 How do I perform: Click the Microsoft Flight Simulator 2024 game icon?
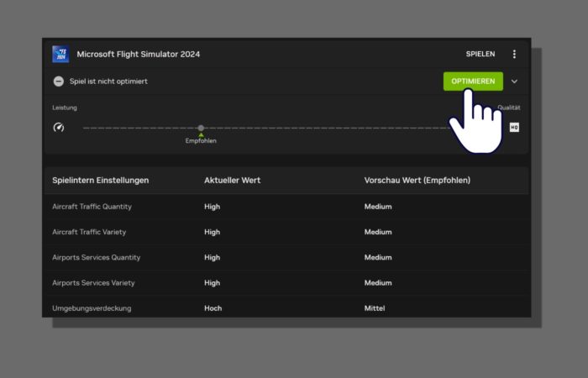[60, 54]
